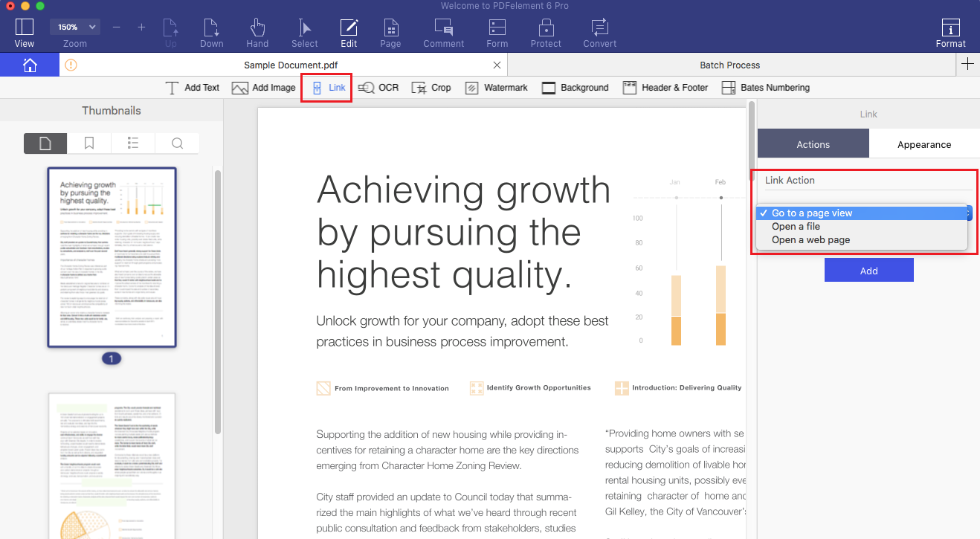Select the Crop tool
The height and width of the screenshot is (539, 980).
point(431,88)
